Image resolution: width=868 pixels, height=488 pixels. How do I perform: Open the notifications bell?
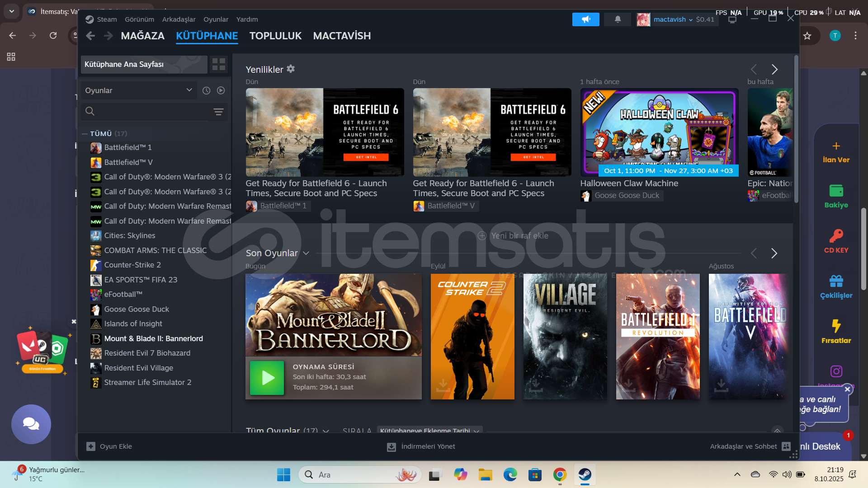click(x=618, y=19)
